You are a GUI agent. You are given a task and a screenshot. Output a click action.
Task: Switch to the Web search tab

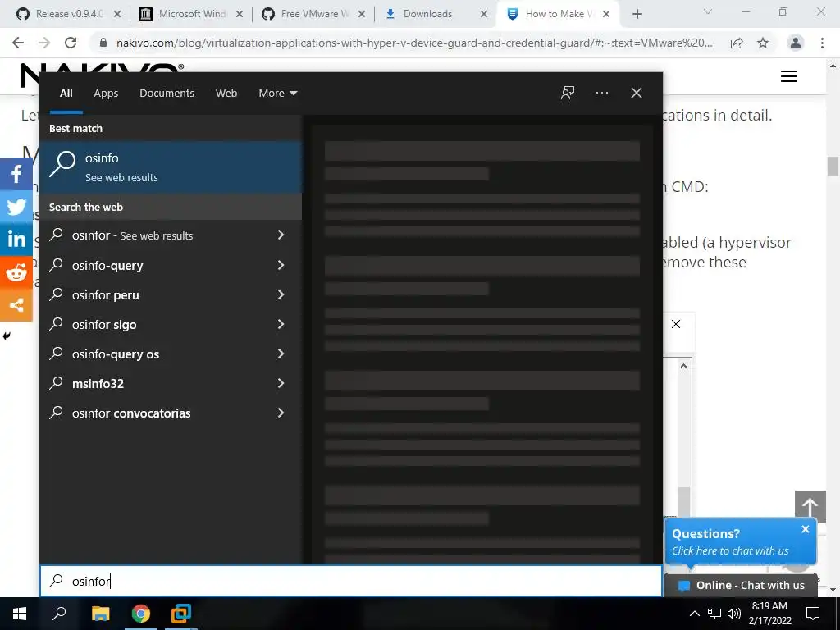click(226, 94)
